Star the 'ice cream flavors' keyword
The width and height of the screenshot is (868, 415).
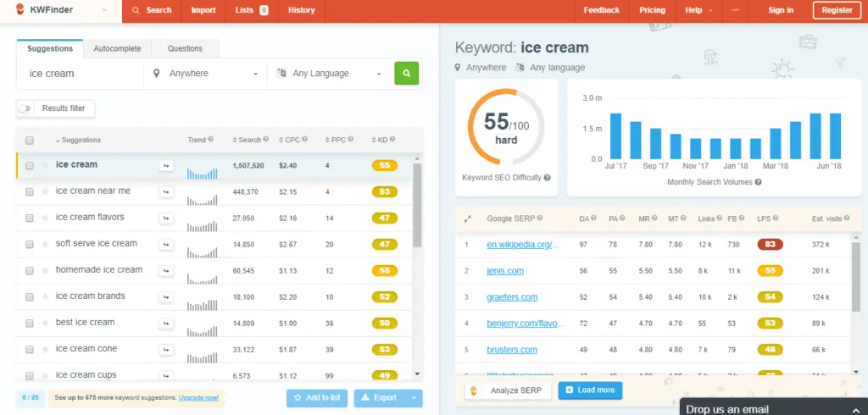click(x=45, y=218)
